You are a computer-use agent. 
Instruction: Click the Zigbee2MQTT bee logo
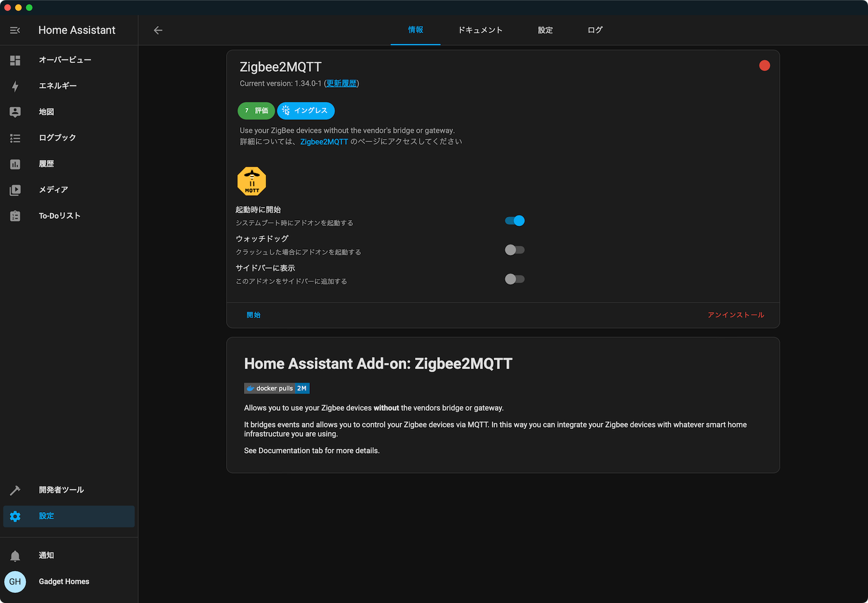(251, 181)
